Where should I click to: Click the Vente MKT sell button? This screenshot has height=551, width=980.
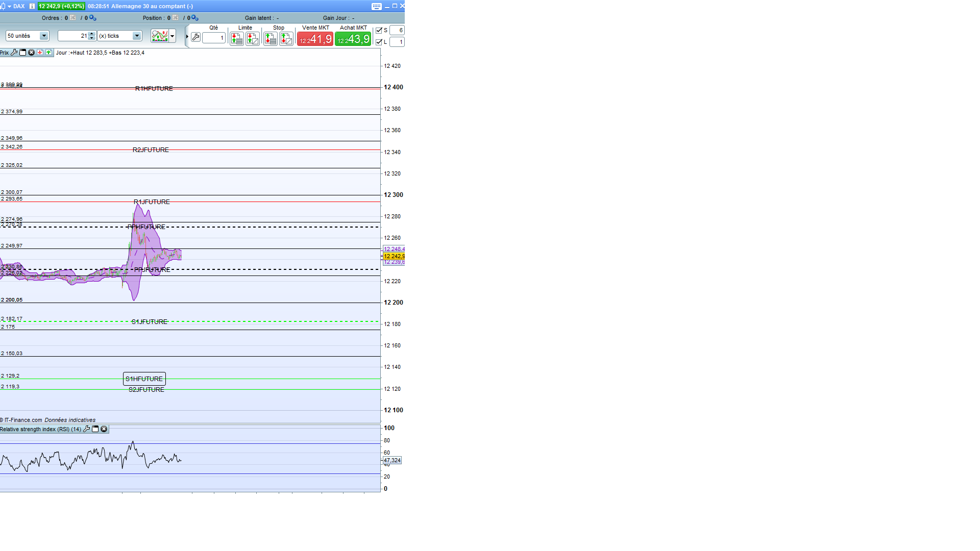[315, 39]
